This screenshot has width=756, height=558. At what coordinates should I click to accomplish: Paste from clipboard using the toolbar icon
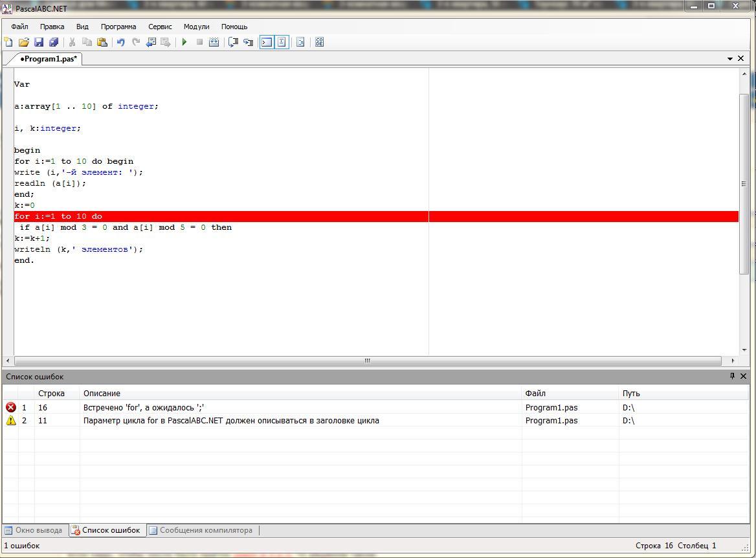[x=102, y=42]
